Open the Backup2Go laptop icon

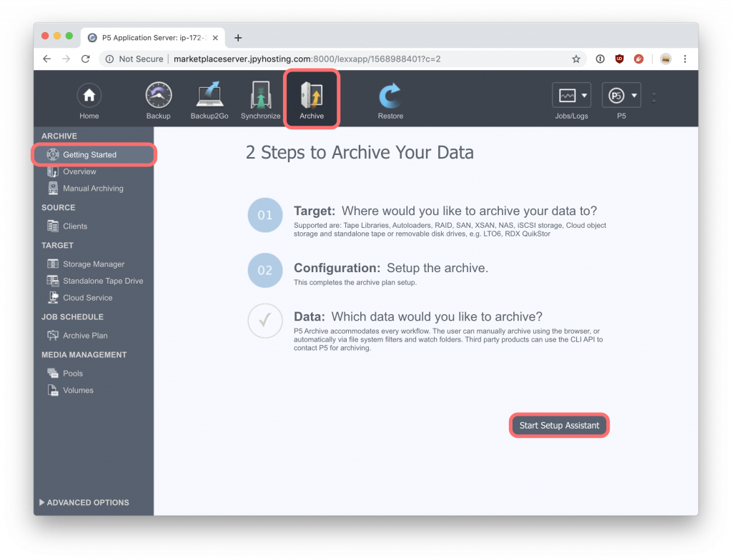click(209, 95)
